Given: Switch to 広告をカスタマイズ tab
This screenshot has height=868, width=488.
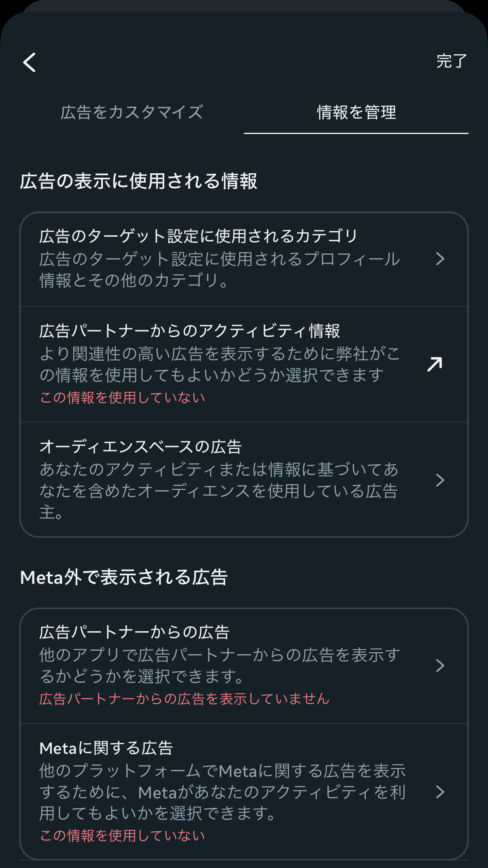Looking at the screenshot, I should pyautogui.click(x=132, y=113).
